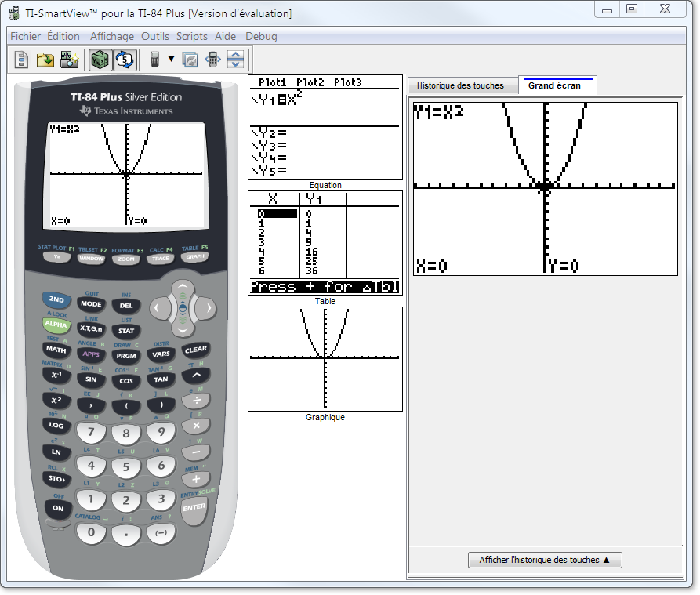
Task: Toggle the View3 green cube icon
Action: (100, 60)
